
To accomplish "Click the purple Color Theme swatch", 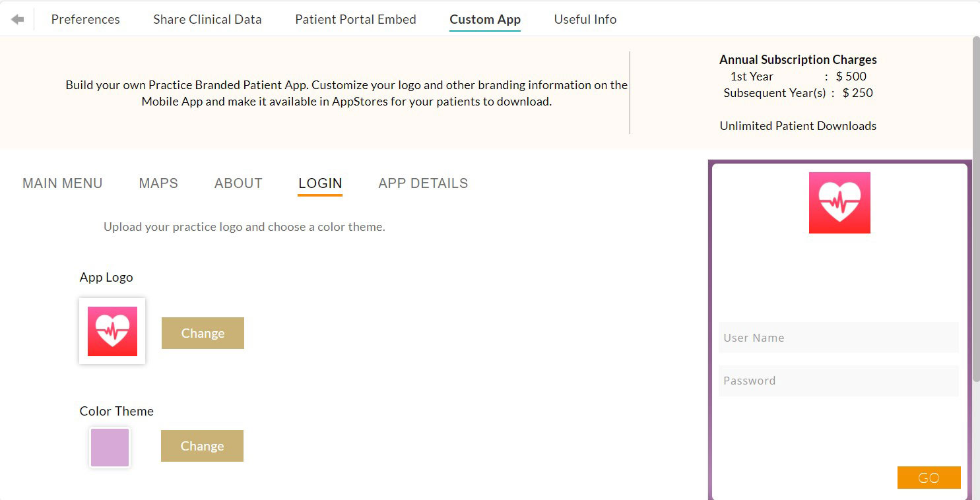I will [110, 447].
